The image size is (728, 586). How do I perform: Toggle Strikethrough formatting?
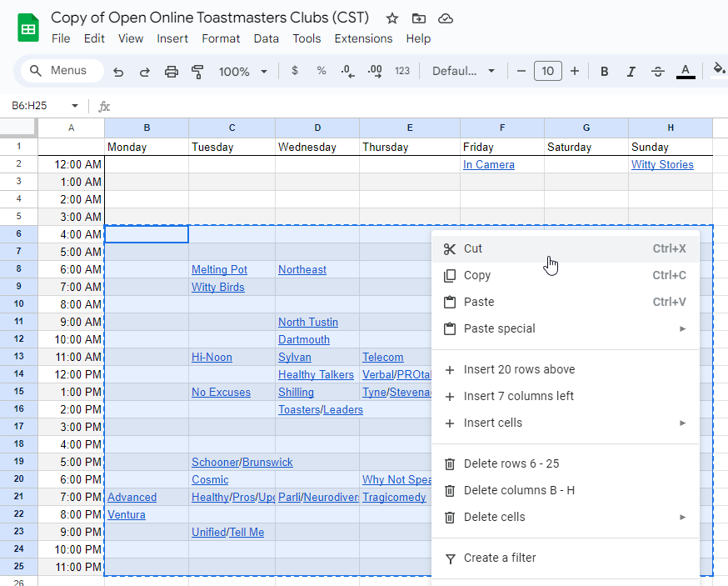click(x=658, y=72)
